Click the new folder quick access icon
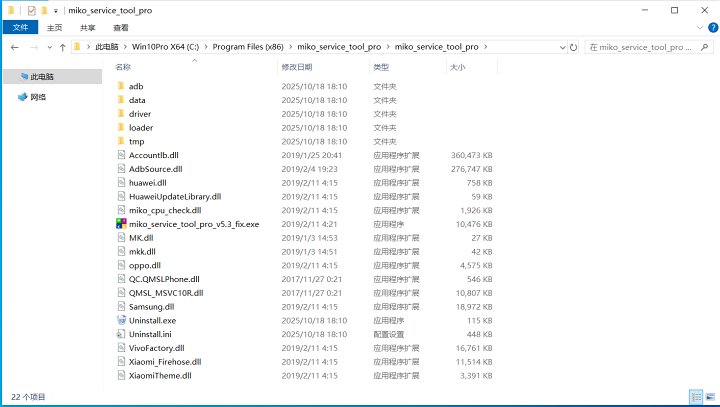This screenshot has width=720, height=407. click(44, 10)
